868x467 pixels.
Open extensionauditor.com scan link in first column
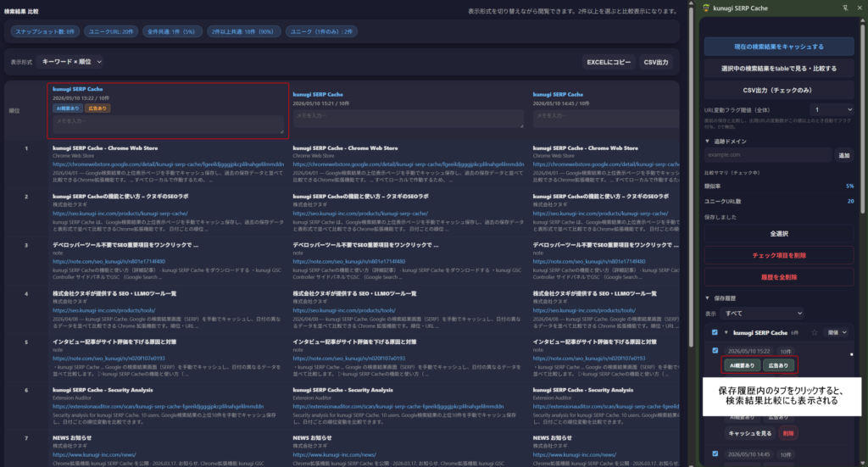[x=159, y=406]
